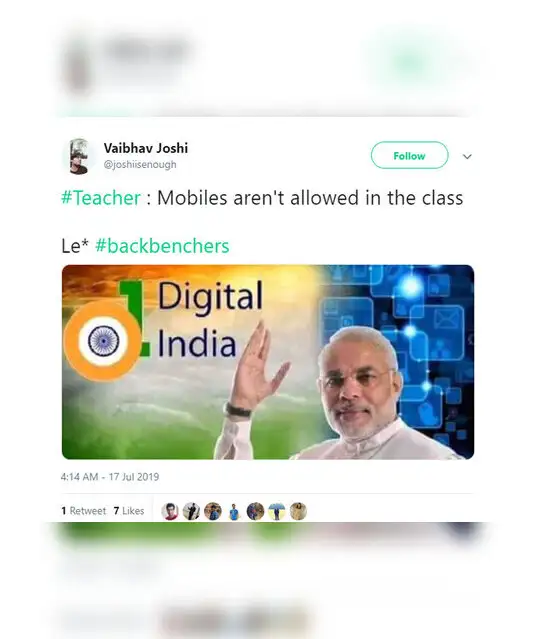Open seventh liker avatar with beige picture
The height and width of the screenshot is (639, 540).
click(x=298, y=511)
